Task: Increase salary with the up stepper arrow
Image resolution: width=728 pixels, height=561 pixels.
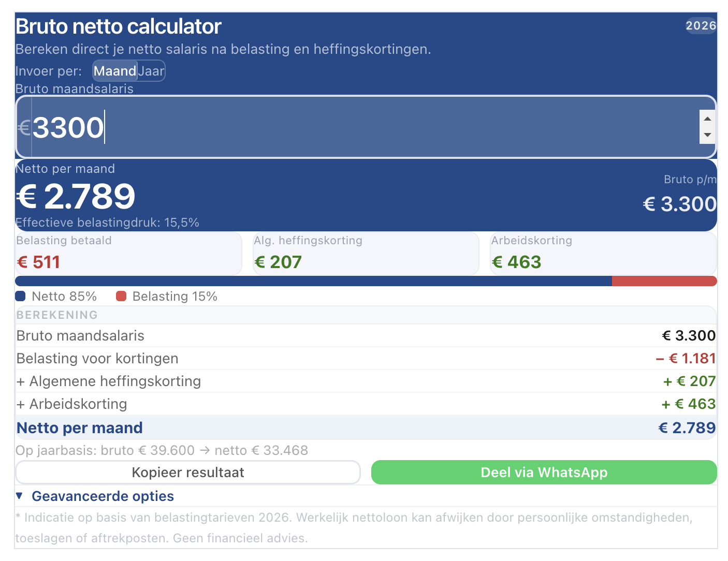Action: [707, 119]
